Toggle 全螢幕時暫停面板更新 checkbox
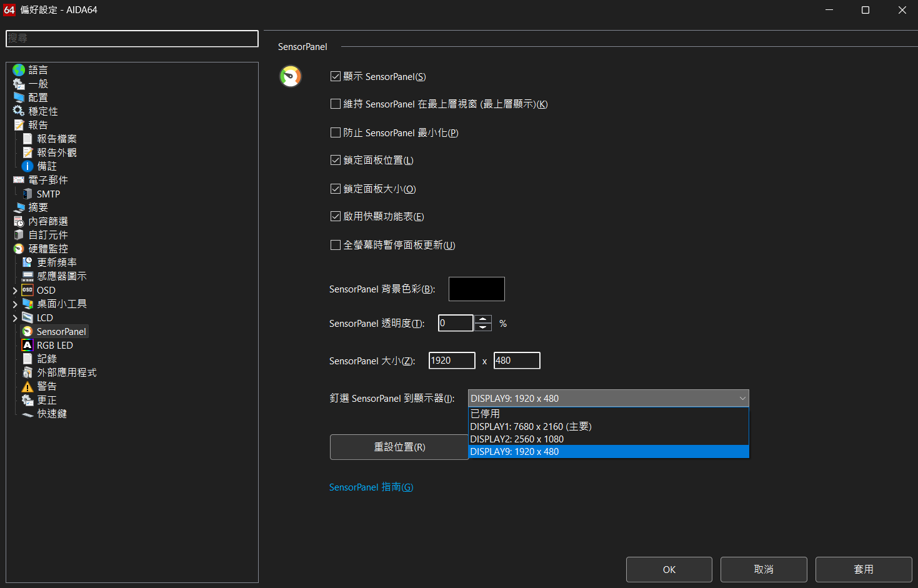The width and height of the screenshot is (918, 588). click(x=336, y=245)
